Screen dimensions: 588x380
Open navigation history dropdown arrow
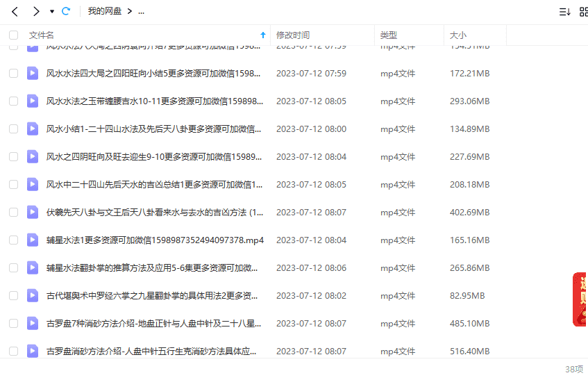coord(51,12)
